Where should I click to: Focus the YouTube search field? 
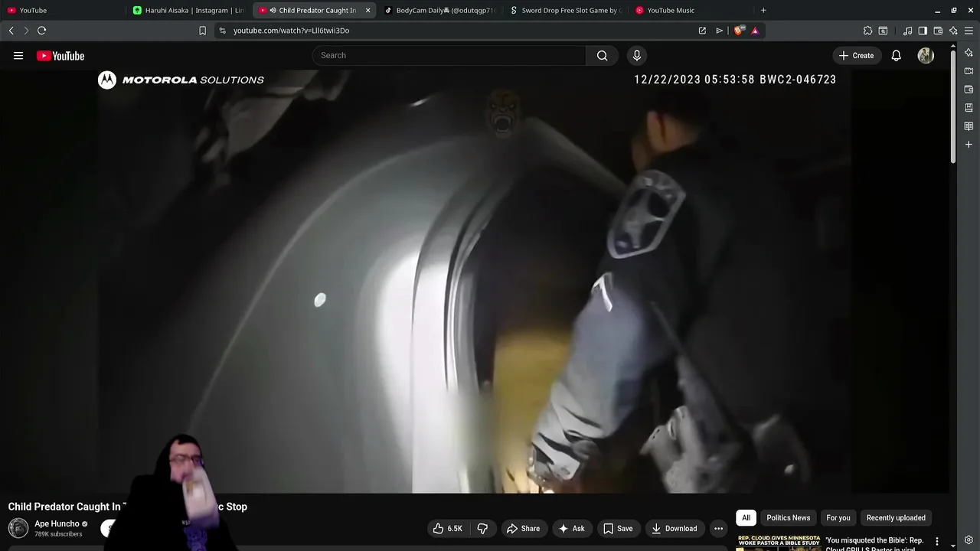coord(449,55)
